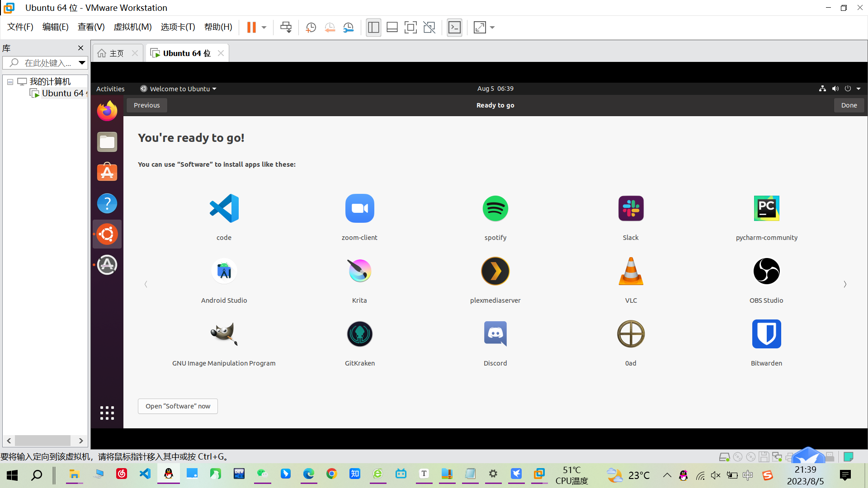
Task: Click Send Ctrl+Alt+Del toolbar icon
Action: click(286, 28)
